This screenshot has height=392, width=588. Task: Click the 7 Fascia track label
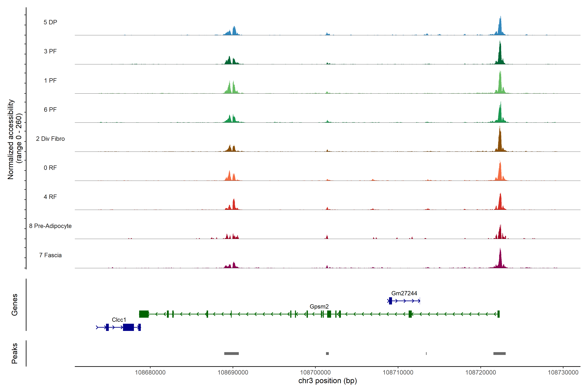click(50, 255)
